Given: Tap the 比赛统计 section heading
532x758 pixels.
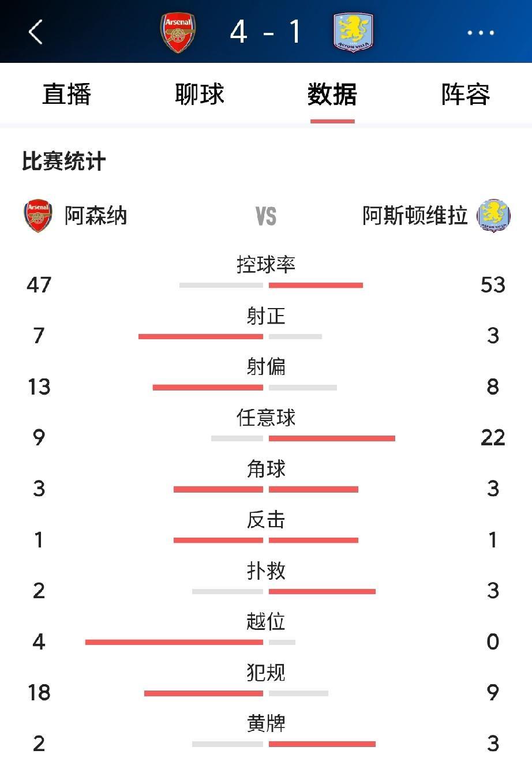Looking at the screenshot, I should click(64, 162).
